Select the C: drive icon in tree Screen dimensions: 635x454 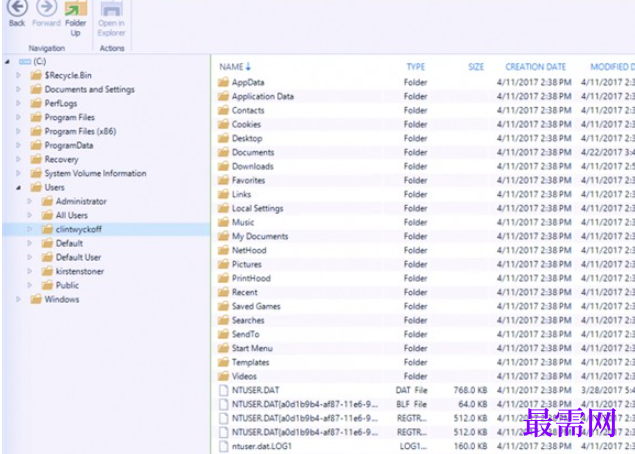pos(25,62)
